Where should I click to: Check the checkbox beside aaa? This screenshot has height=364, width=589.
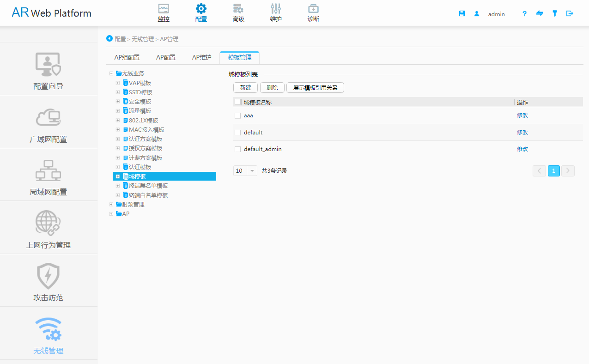coord(237,115)
